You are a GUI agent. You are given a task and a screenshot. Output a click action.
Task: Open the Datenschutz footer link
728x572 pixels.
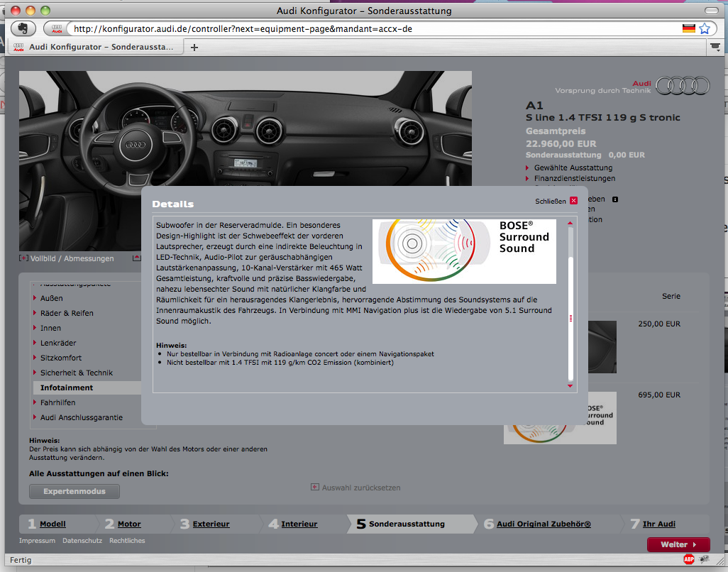(82, 541)
